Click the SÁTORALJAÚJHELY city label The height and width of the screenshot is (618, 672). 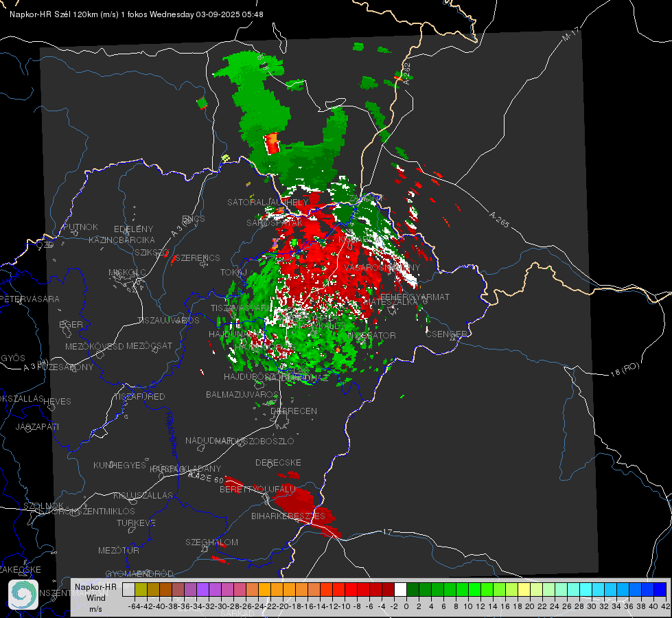[268, 202]
